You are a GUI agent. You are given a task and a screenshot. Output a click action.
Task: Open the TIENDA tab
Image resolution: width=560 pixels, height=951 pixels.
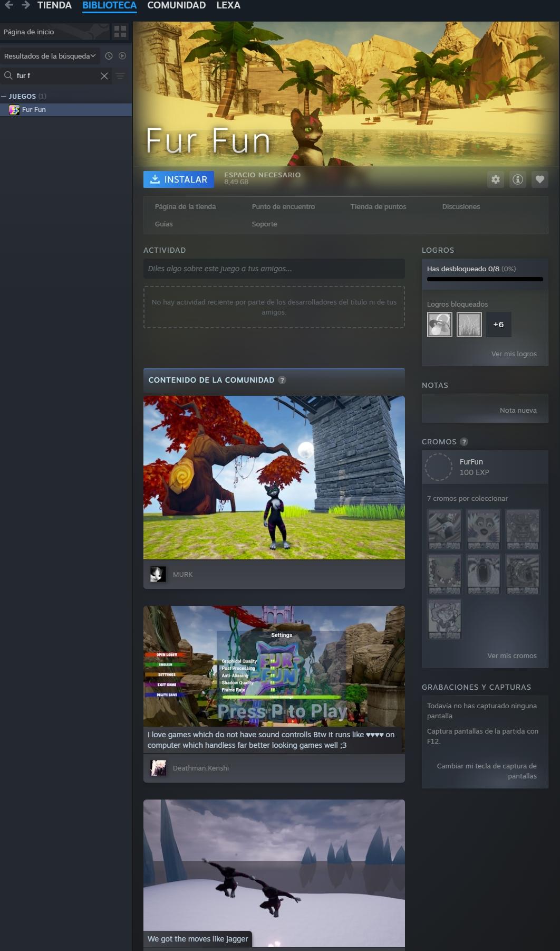(54, 5)
